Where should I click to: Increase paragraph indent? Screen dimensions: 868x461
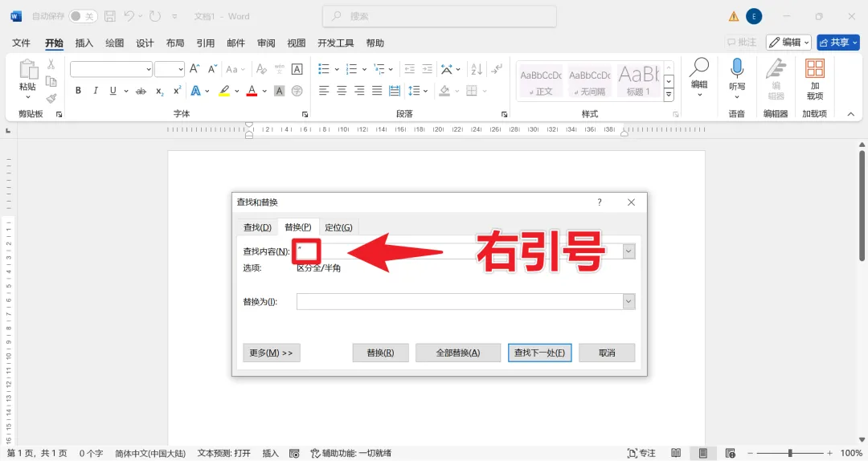pos(428,68)
